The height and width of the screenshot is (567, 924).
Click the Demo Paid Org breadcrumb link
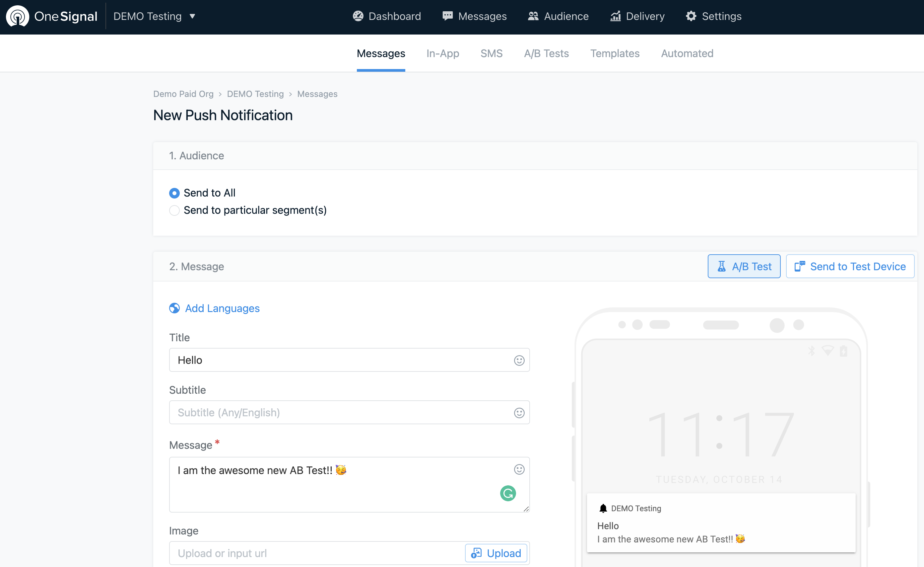(x=183, y=94)
